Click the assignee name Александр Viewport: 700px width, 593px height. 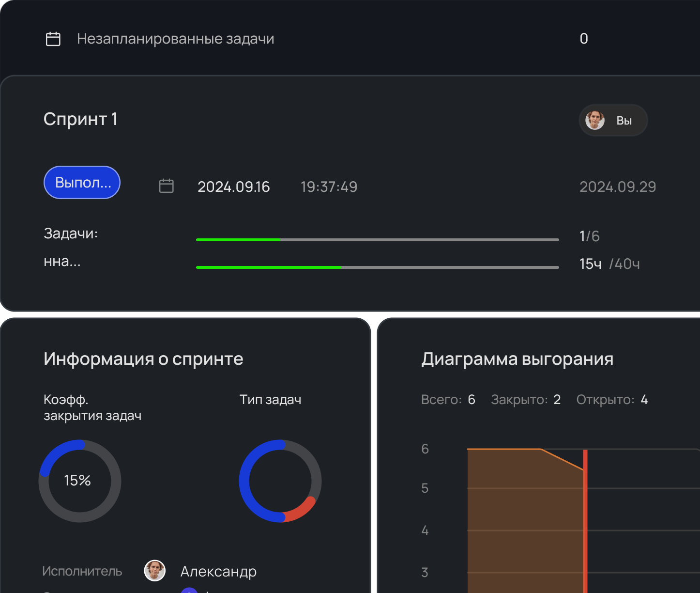[x=218, y=572]
